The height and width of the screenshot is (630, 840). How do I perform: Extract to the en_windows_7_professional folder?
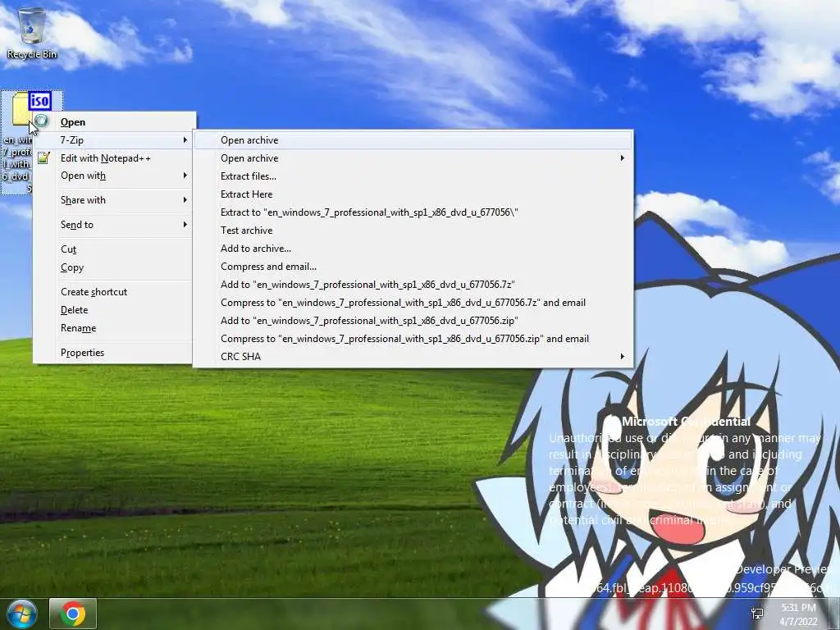pyautogui.click(x=413, y=212)
